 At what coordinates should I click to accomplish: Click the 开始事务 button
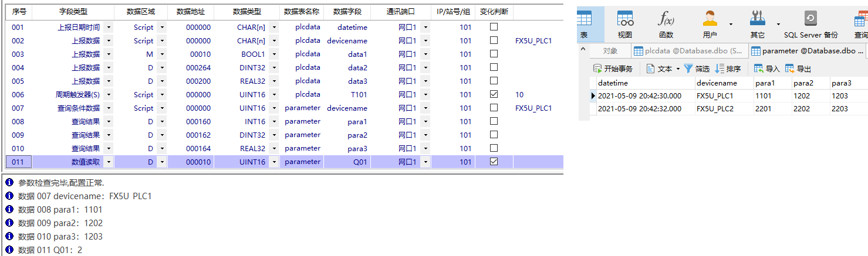pos(613,69)
